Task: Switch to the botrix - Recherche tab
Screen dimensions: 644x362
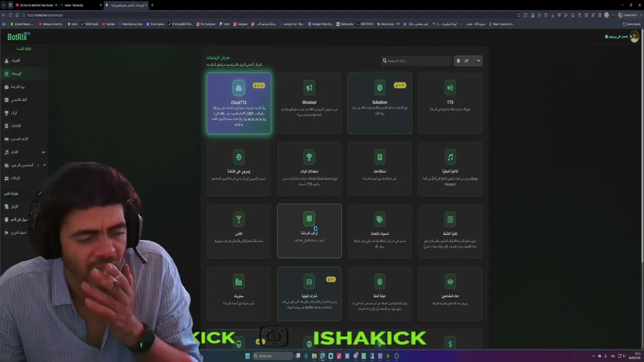Action: click(80, 5)
